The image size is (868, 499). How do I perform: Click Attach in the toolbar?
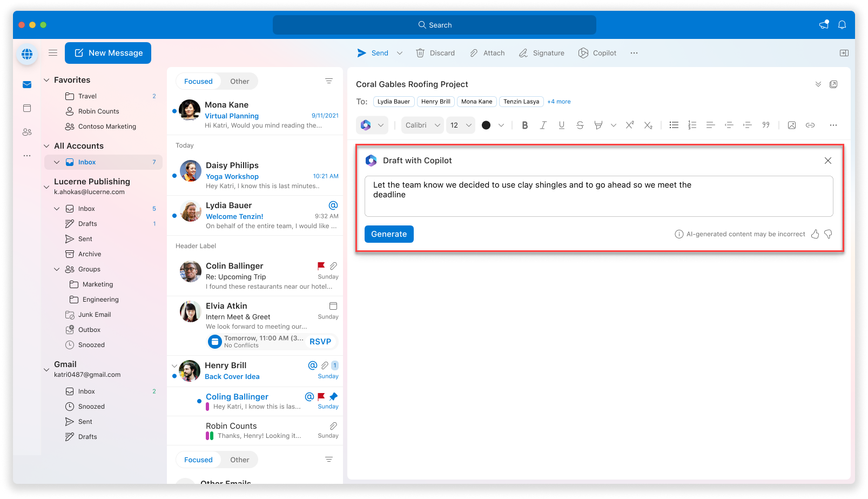click(487, 53)
